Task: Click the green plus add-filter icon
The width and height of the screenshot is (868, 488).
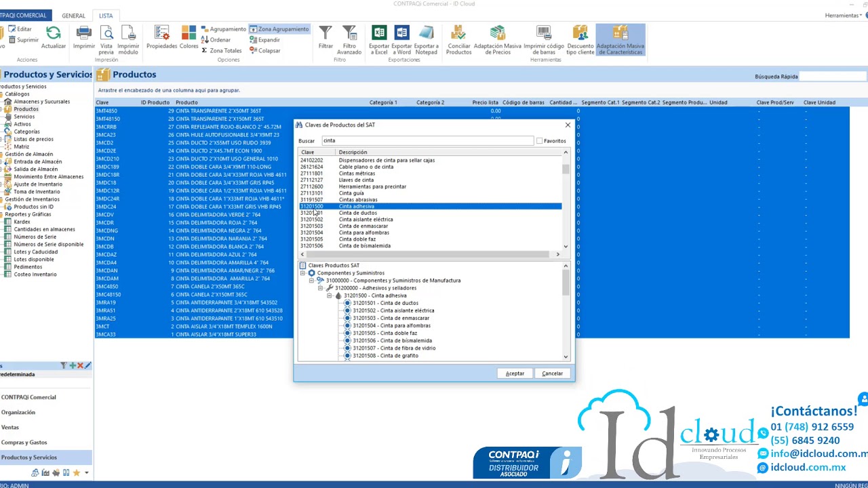Action: (x=72, y=366)
